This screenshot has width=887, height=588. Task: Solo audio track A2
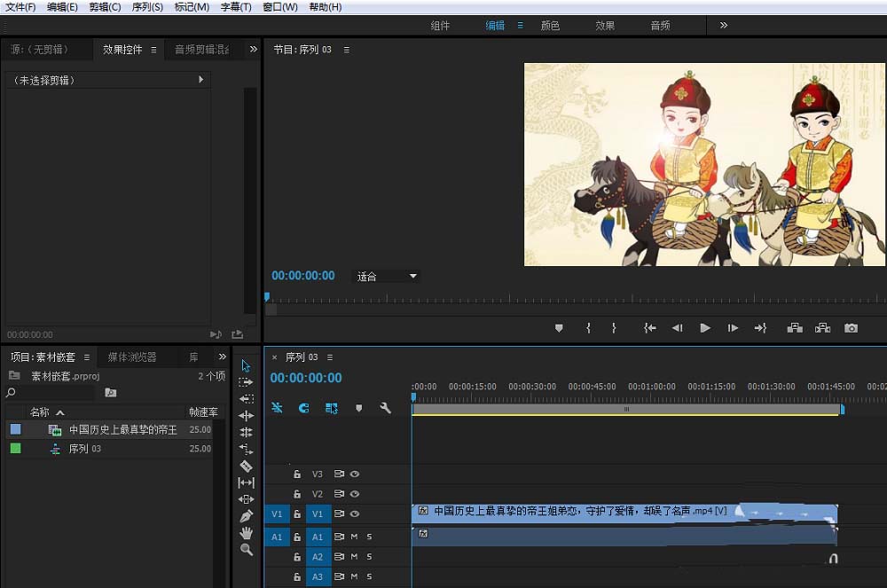point(369,557)
